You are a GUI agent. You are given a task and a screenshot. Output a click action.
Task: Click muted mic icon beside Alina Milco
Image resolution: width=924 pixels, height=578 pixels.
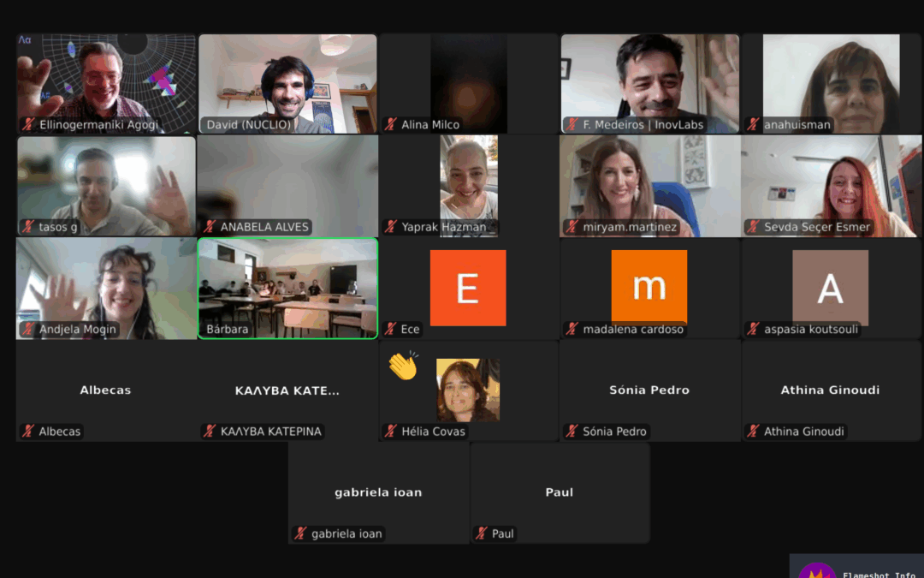[391, 124]
